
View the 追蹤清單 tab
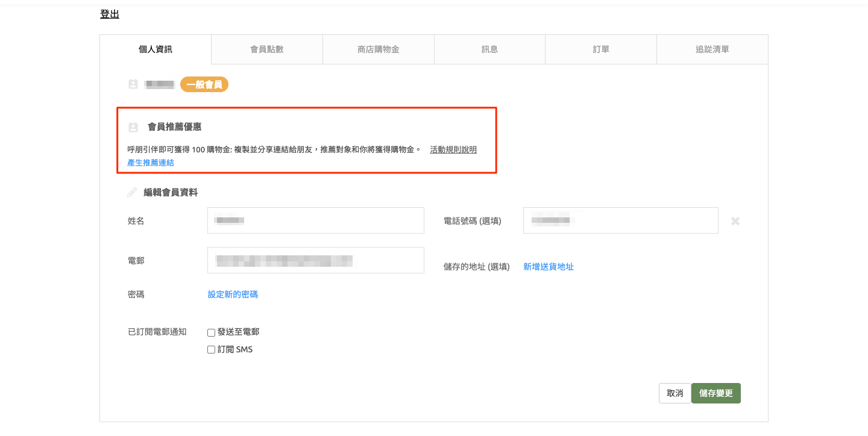pyautogui.click(x=712, y=49)
